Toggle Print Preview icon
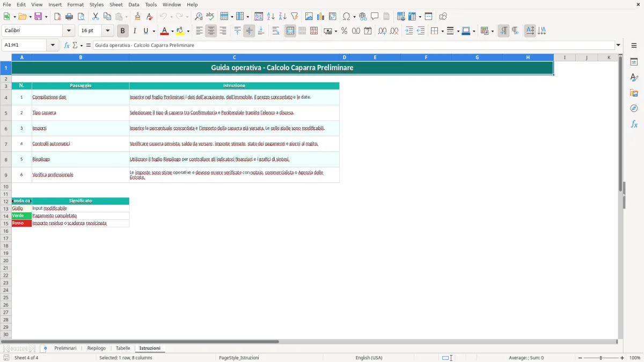The image size is (644, 362). click(81, 17)
